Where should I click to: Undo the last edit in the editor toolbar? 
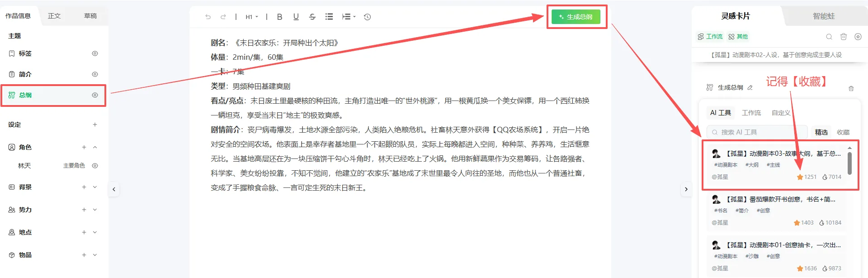208,17
